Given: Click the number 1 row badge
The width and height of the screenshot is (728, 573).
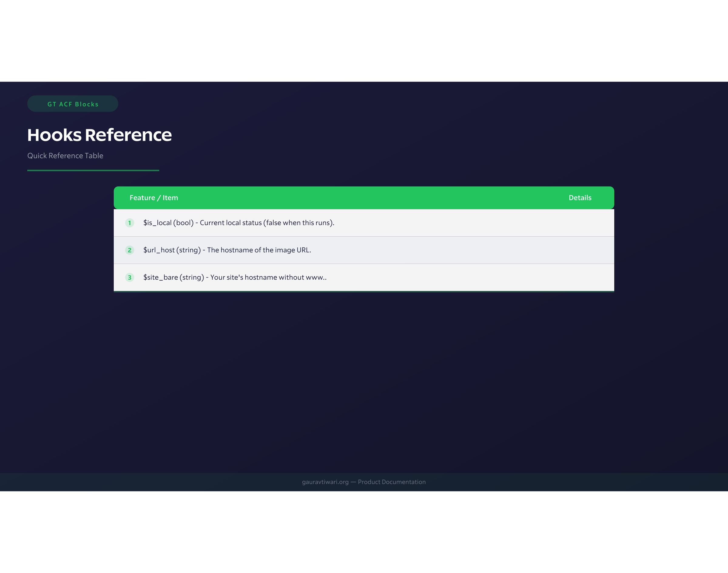Looking at the screenshot, I should [130, 223].
